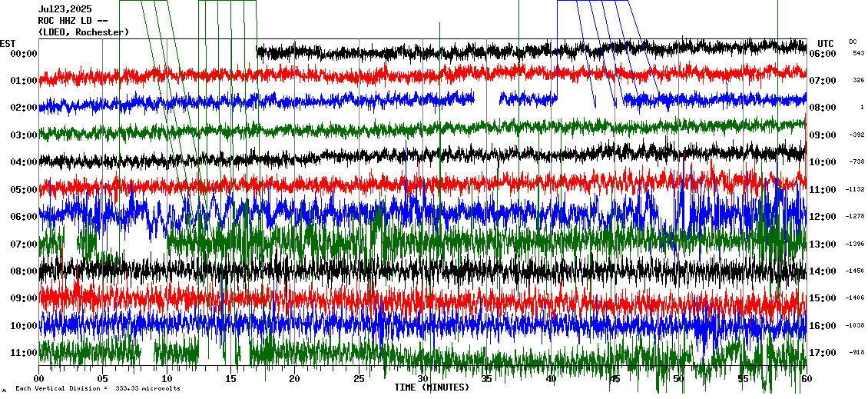Screen dimensions: 868x399
Task: Select the 02:00 EST row label
Action: [x=24, y=108]
